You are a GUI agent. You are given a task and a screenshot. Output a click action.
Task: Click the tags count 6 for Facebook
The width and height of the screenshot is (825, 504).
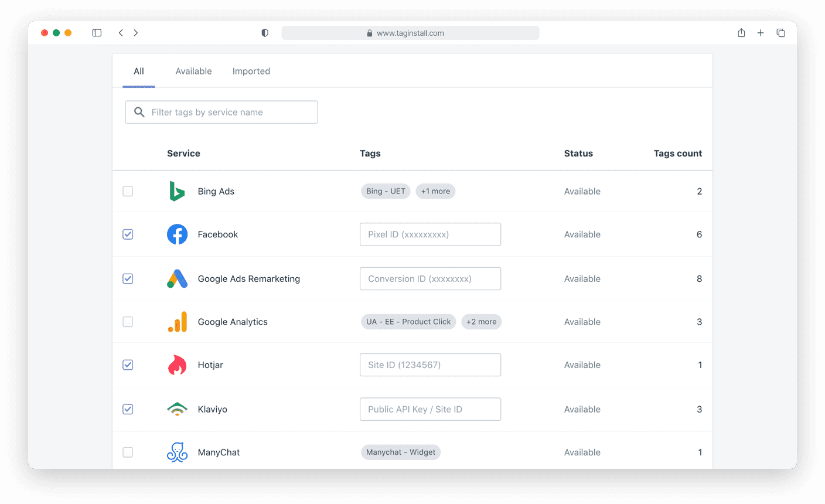[x=699, y=234]
